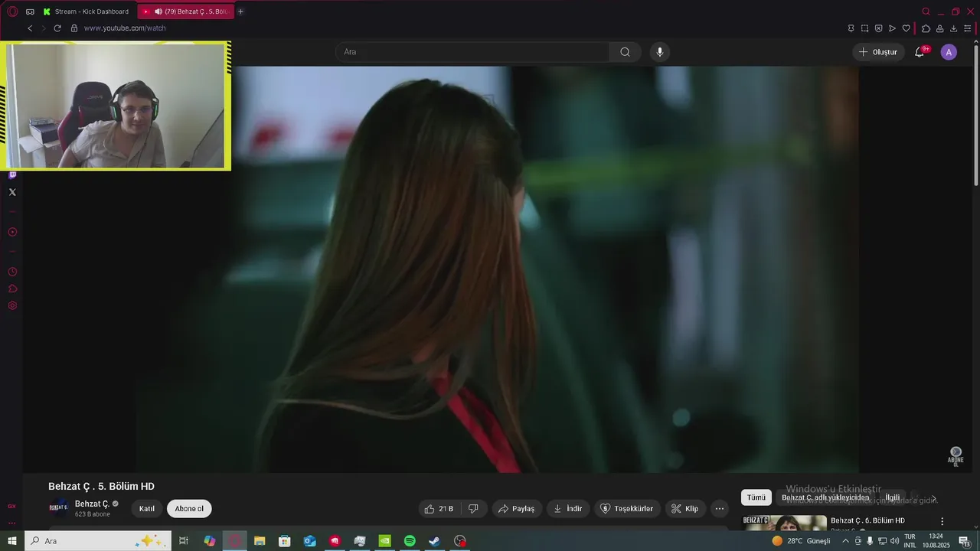Viewport: 980px width, 551px height.
Task: Open X (Twitter) in the sidebar
Action: tap(12, 192)
